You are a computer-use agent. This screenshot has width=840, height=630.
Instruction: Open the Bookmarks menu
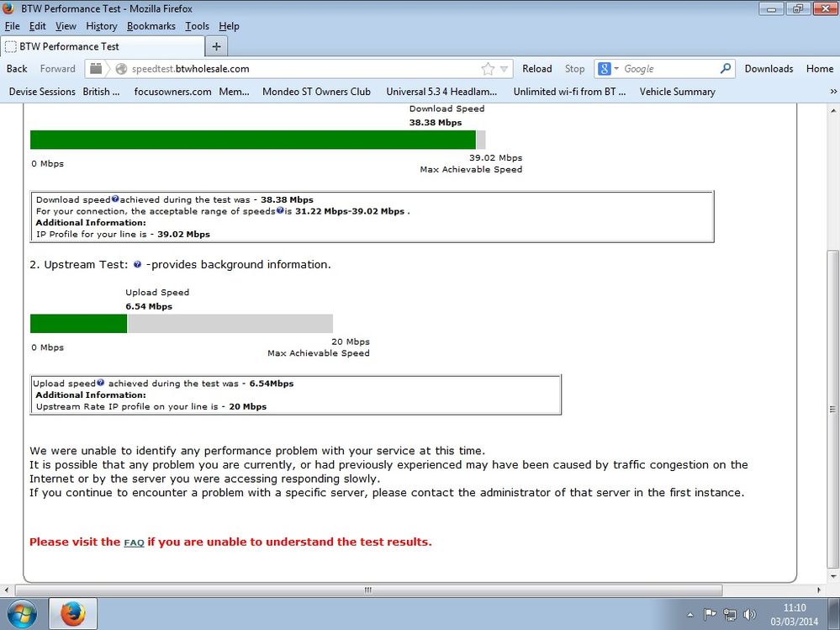point(151,26)
